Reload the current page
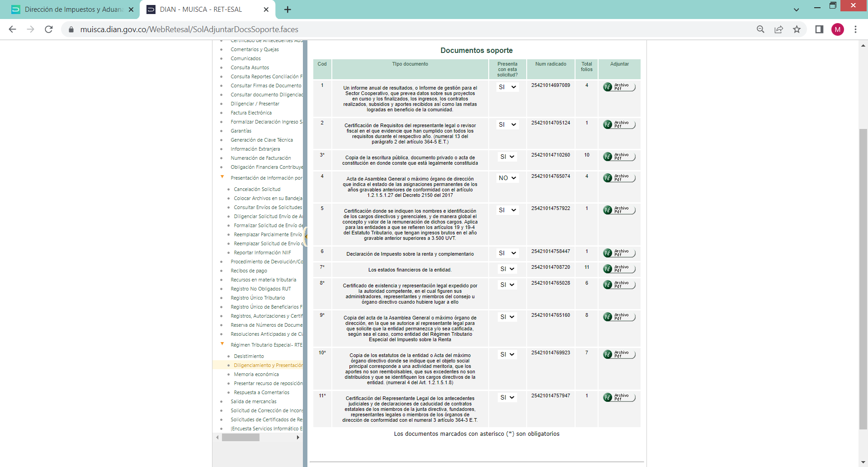Viewport: 868px width, 467px height. point(49,29)
